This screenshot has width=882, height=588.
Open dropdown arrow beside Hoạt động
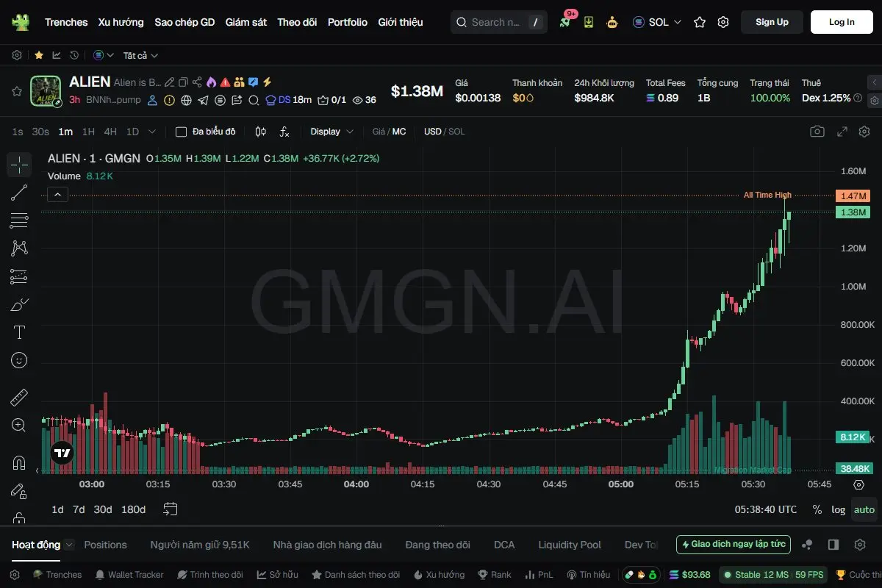(69, 545)
